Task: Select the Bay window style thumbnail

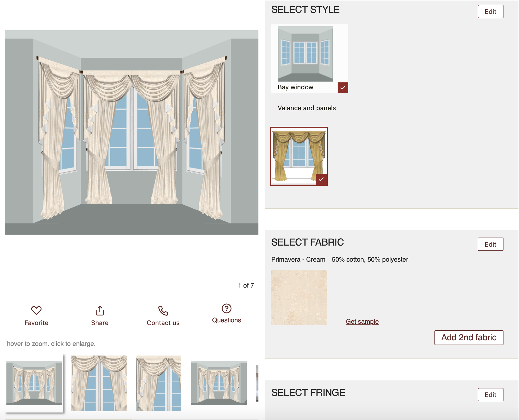Action: pos(305,54)
